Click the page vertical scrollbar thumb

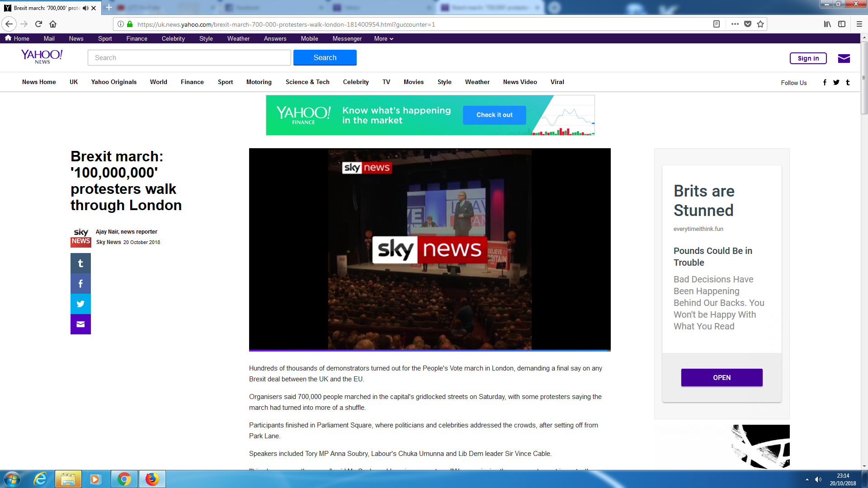(864, 78)
